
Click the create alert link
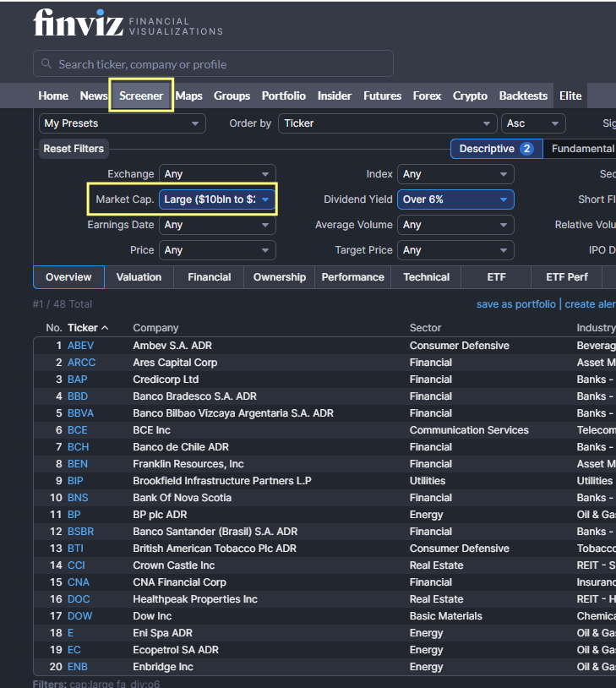pos(590,304)
